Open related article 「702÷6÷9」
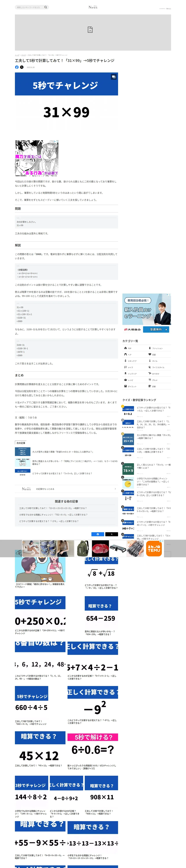Image resolution: width=186 pixels, height=868 pixels. pyautogui.click(x=53, y=515)
